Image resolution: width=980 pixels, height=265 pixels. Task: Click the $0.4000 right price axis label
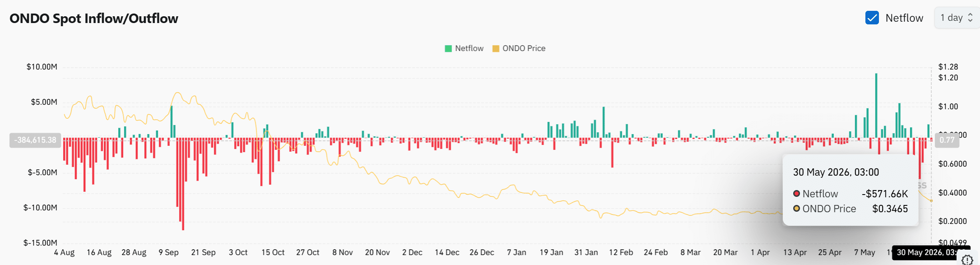click(x=952, y=193)
